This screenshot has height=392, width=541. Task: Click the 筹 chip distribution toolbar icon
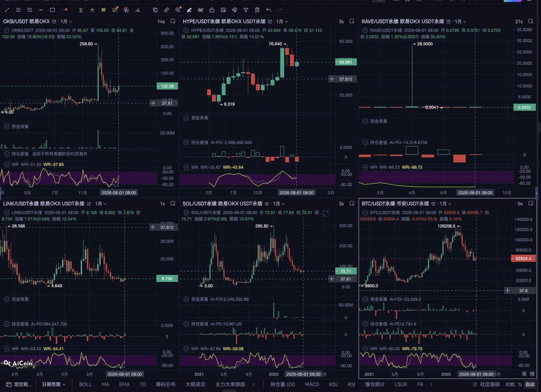click(103, 9)
